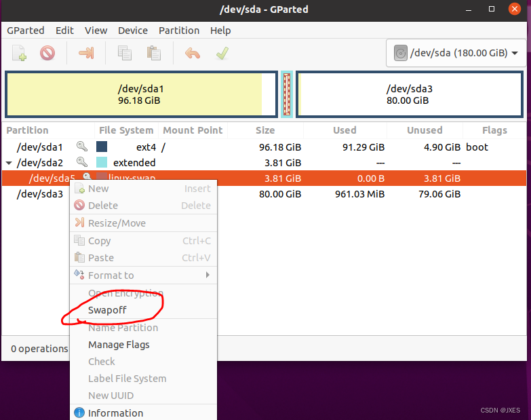Close the GParted window

point(515,9)
